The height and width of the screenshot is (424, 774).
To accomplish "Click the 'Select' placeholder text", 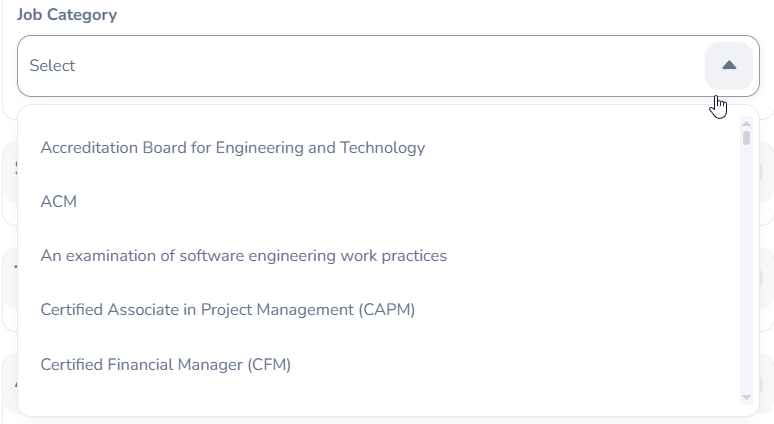I will [52, 66].
